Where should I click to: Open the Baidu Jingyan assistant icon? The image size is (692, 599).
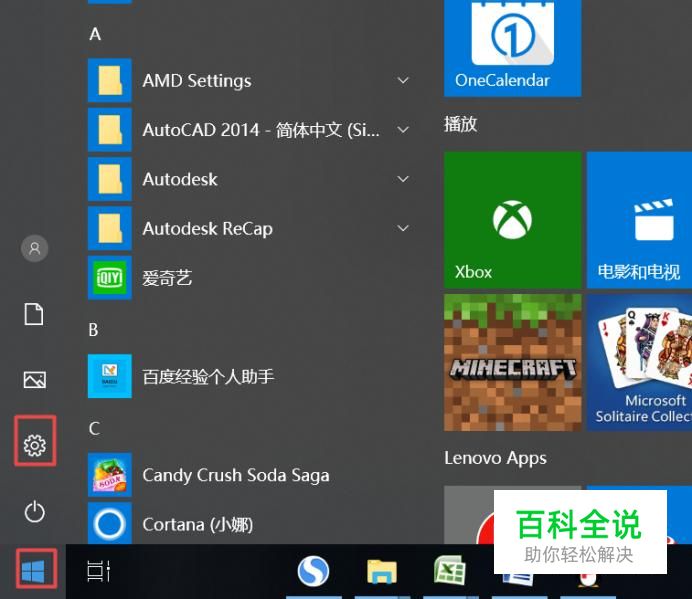pos(110,376)
